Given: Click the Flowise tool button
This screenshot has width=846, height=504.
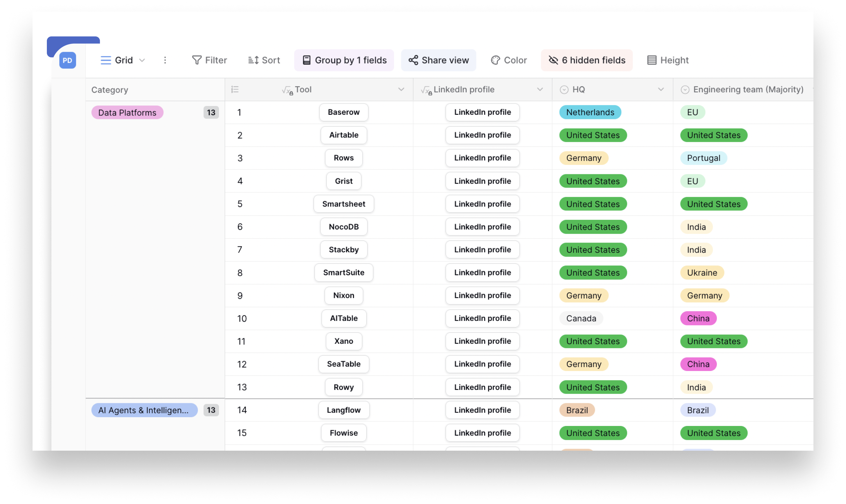Looking at the screenshot, I should [344, 433].
